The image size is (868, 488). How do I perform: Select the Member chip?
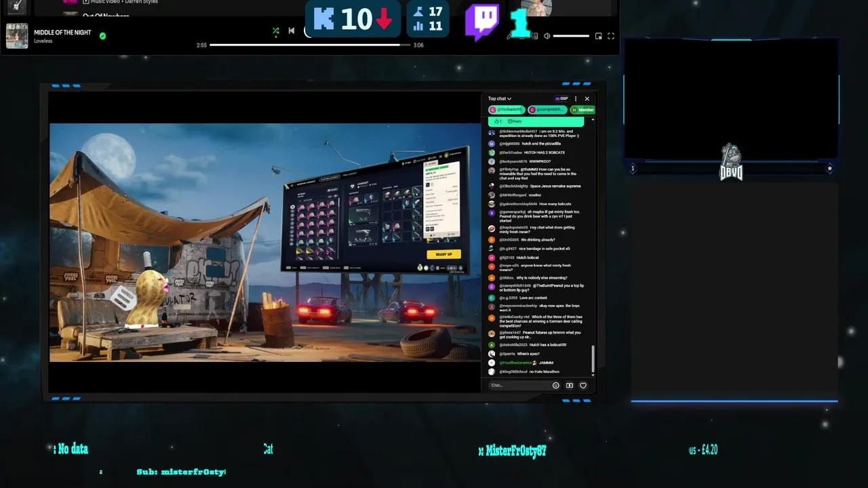[x=583, y=110]
